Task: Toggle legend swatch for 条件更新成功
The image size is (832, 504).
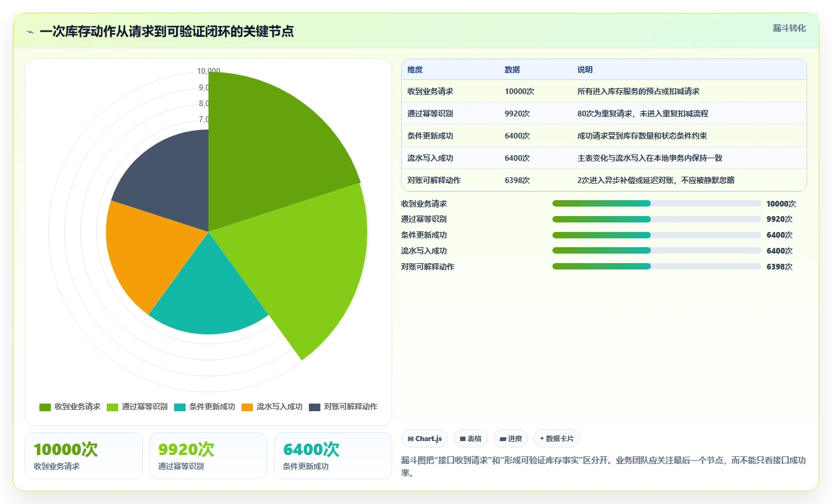Action: click(x=180, y=407)
